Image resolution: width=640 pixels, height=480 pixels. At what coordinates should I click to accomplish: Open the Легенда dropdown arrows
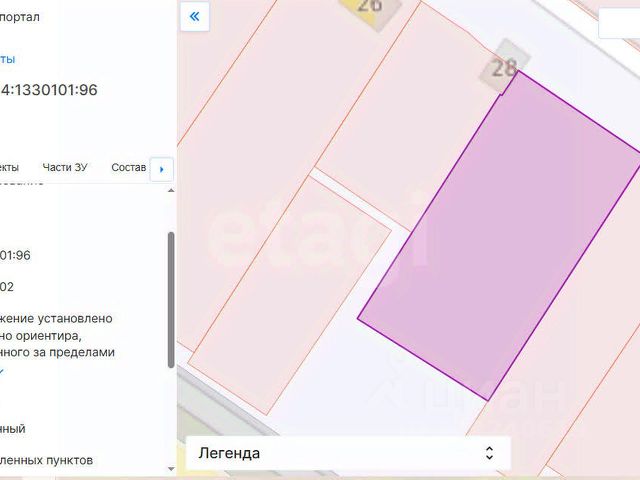click(489, 453)
